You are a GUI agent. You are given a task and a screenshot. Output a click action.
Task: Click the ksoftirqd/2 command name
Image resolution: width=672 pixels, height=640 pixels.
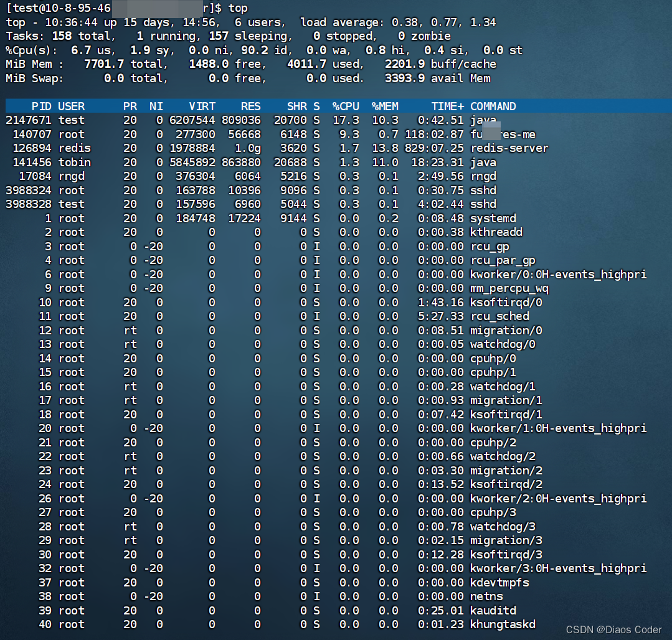click(x=506, y=484)
